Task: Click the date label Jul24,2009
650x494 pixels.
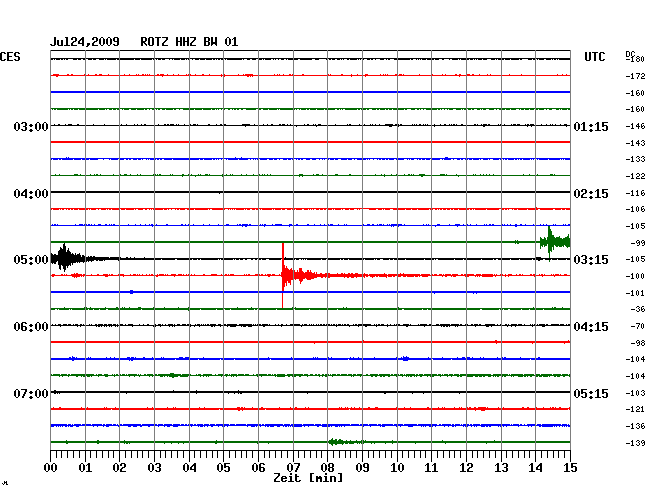Action: 85,42
